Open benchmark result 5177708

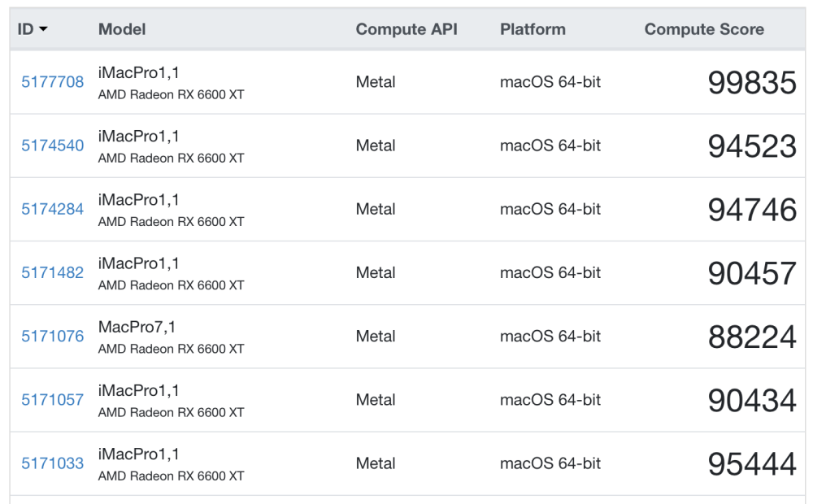tap(52, 82)
